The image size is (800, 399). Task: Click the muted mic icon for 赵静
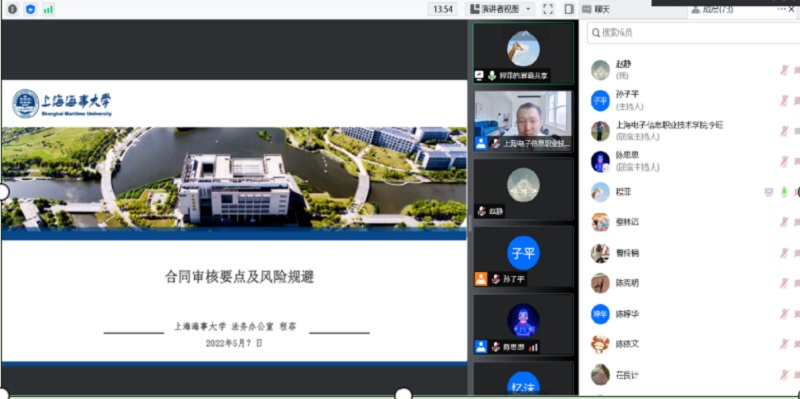[x=784, y=70]
